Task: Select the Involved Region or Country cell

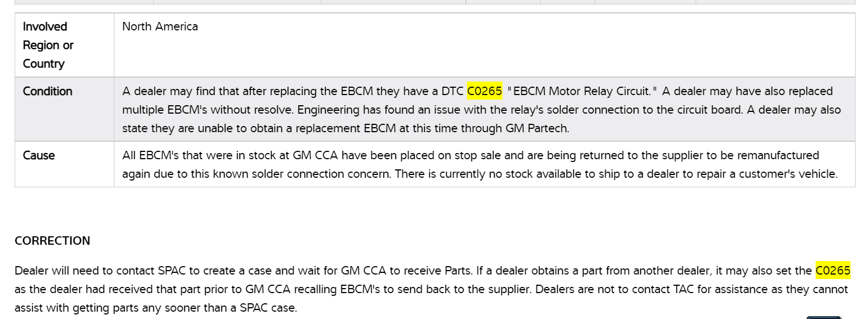Action: tap(48, 45)
